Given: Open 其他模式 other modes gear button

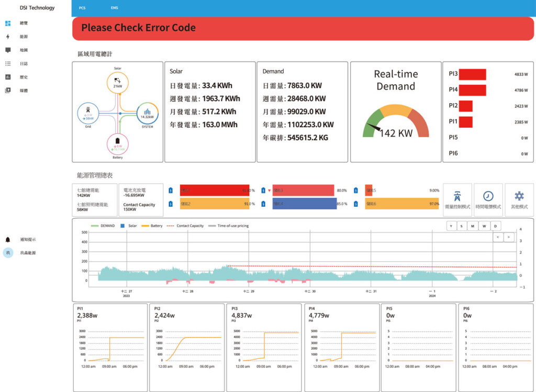Looking at the screenshot, I should (x=519, y=199).
